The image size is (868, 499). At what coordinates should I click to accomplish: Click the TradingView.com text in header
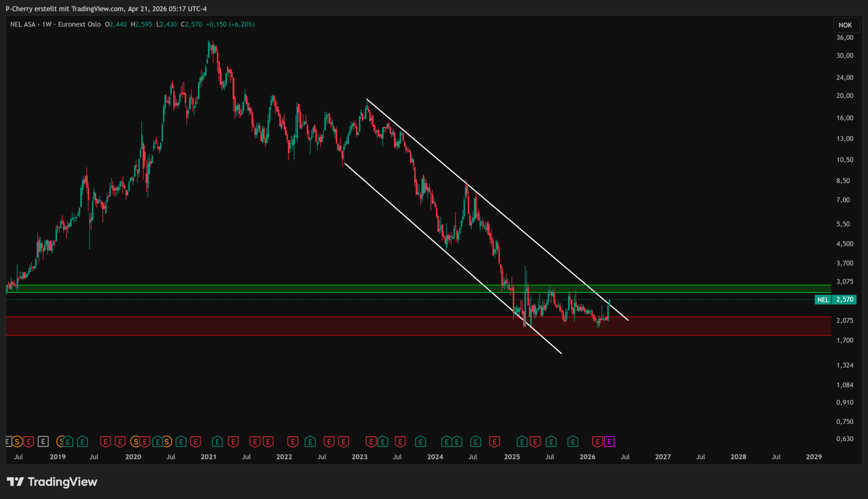tap(97, 8)
